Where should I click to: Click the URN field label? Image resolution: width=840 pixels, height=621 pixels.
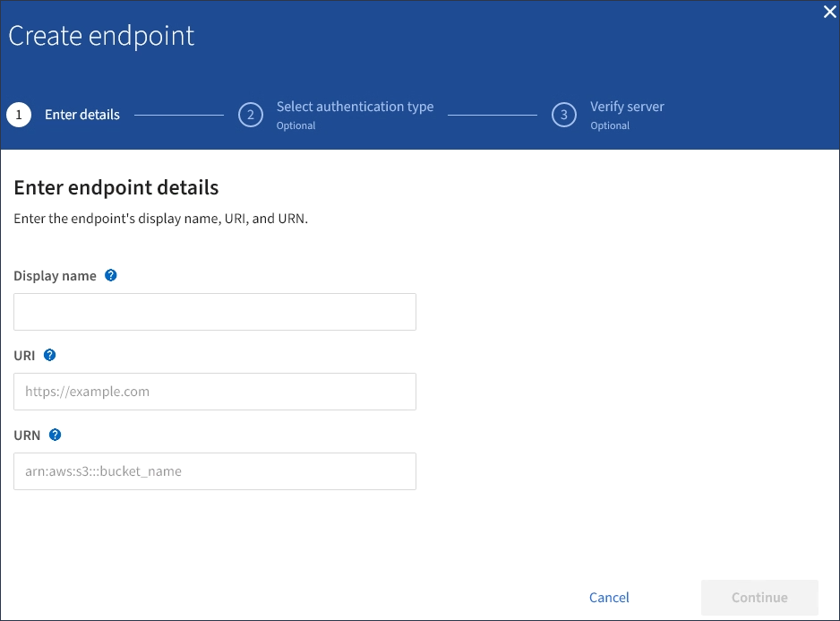click(x=27, y=436)
